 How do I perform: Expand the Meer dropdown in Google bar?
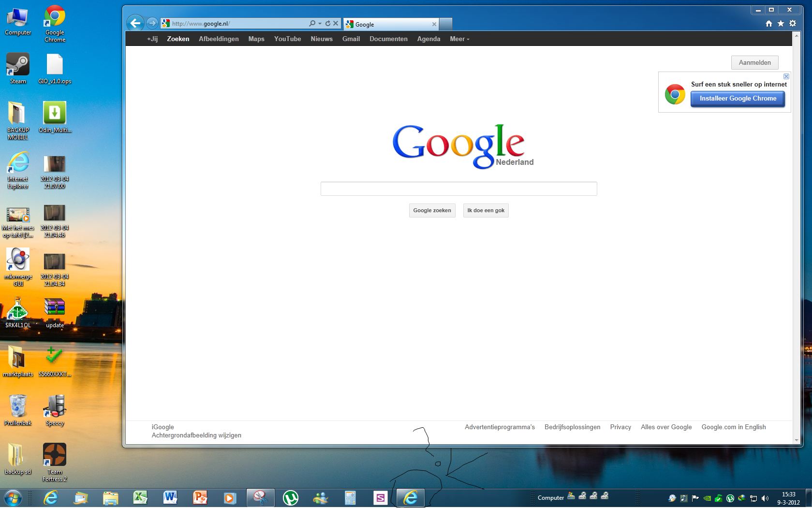click(x=459, y=39)
